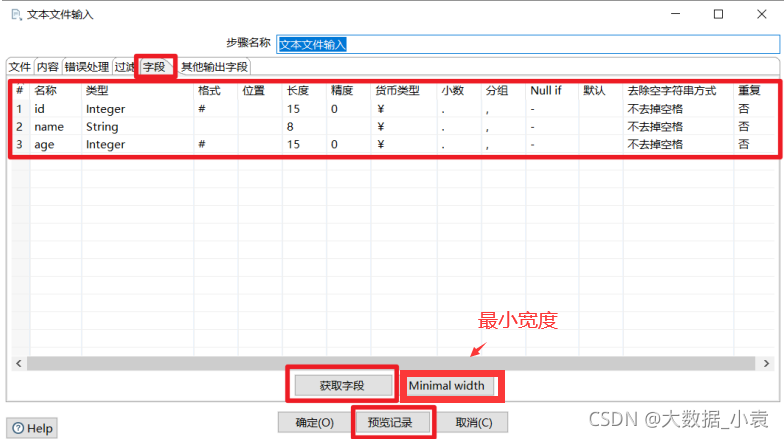Select the name field name cell

pos(56,126)
